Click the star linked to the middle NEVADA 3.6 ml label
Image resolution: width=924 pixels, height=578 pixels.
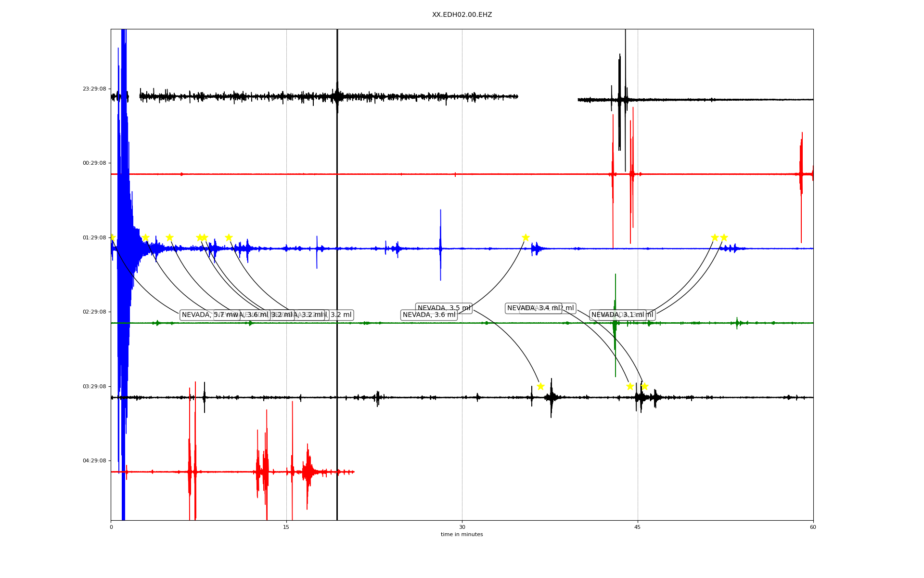(526, 237)
